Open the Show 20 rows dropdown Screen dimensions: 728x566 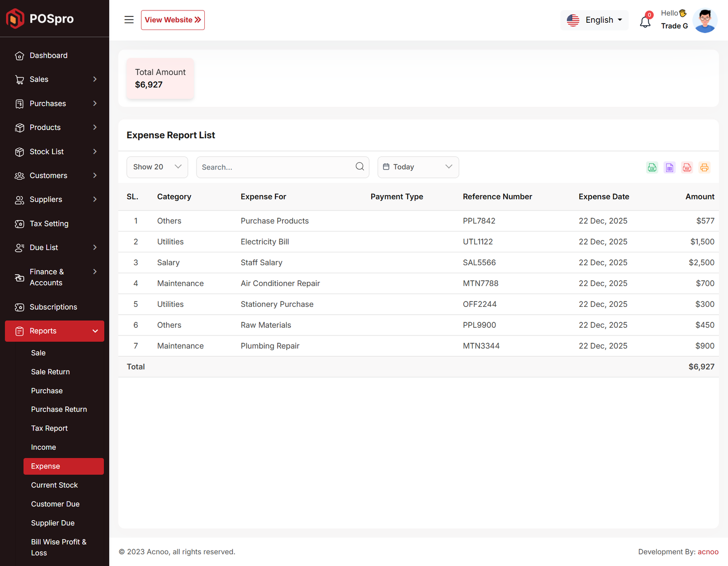tap(157, 167)
